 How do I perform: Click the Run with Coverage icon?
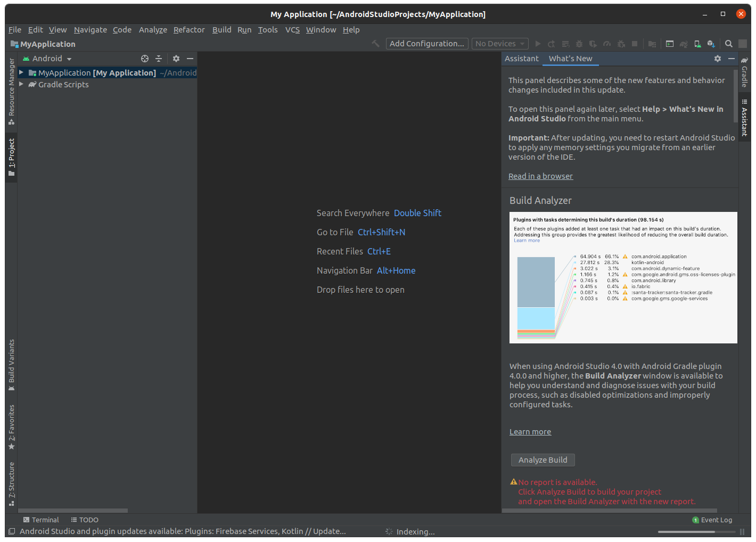[593, 44]
